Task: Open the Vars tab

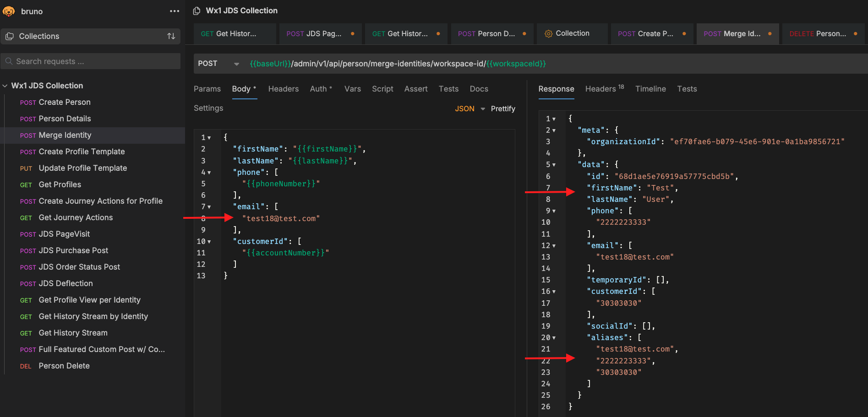Action: coord(353,89)
